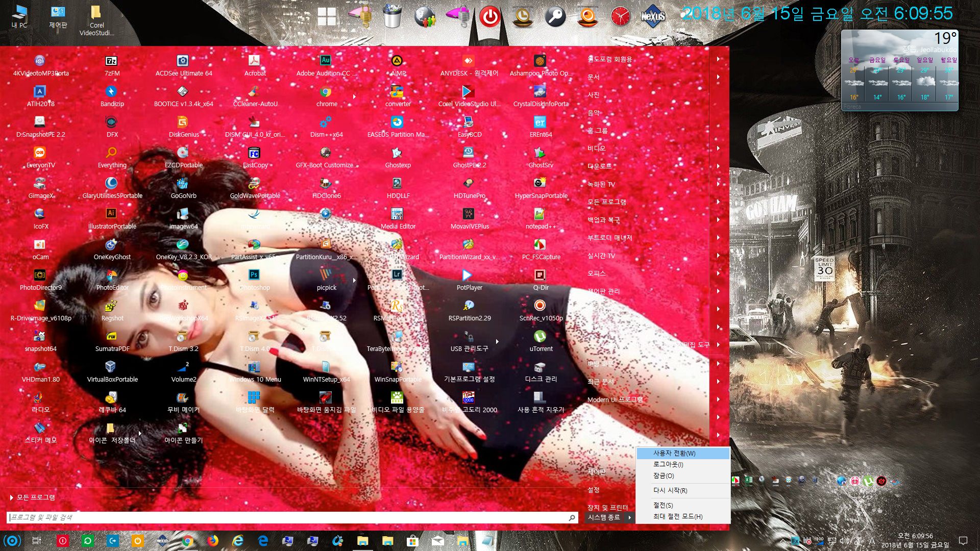This screenshot has height=551, width=980.
Task: Open 설정 in the right pane
Action: coord(593,490)
